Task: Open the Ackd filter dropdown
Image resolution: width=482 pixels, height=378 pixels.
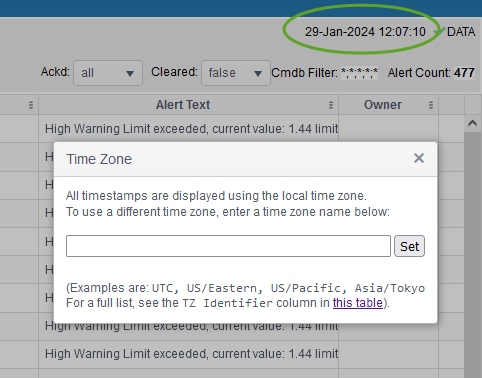Action: point(108,73)
